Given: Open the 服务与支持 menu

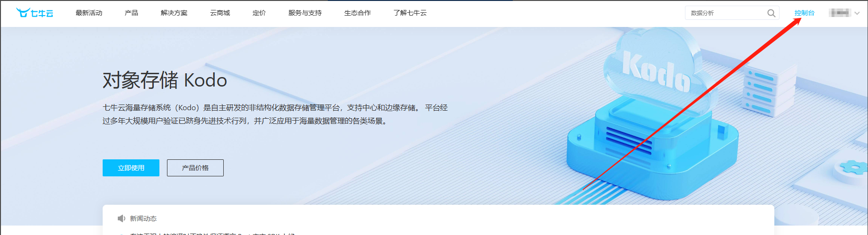Looking at the screenshot, I should click(305, 13).
